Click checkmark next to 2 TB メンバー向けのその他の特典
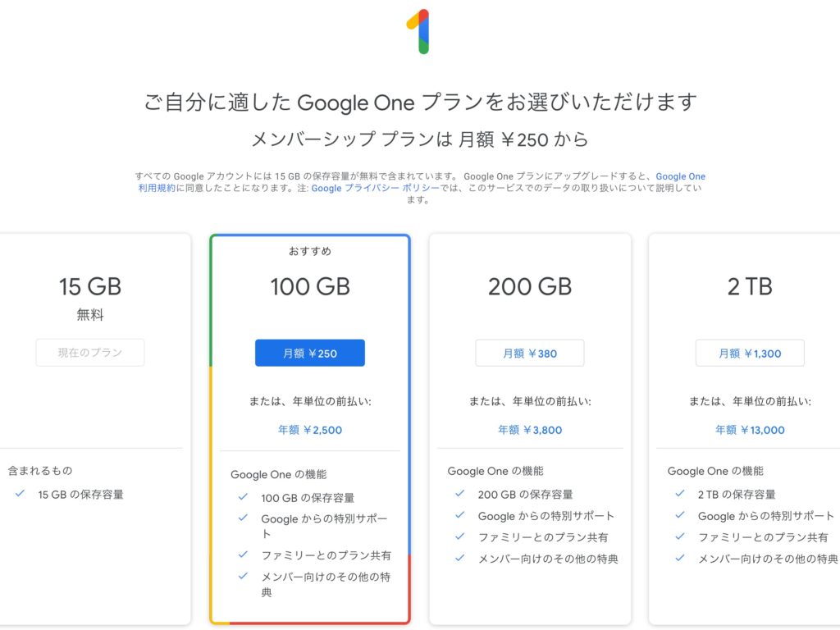Screen dimensions: 840x630 (x=680, y=558)
